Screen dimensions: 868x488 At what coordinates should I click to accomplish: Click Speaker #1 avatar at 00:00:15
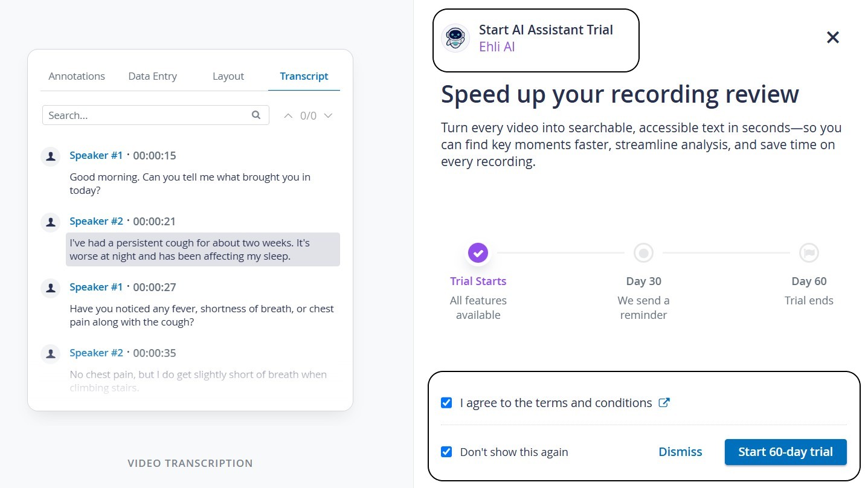51,156
